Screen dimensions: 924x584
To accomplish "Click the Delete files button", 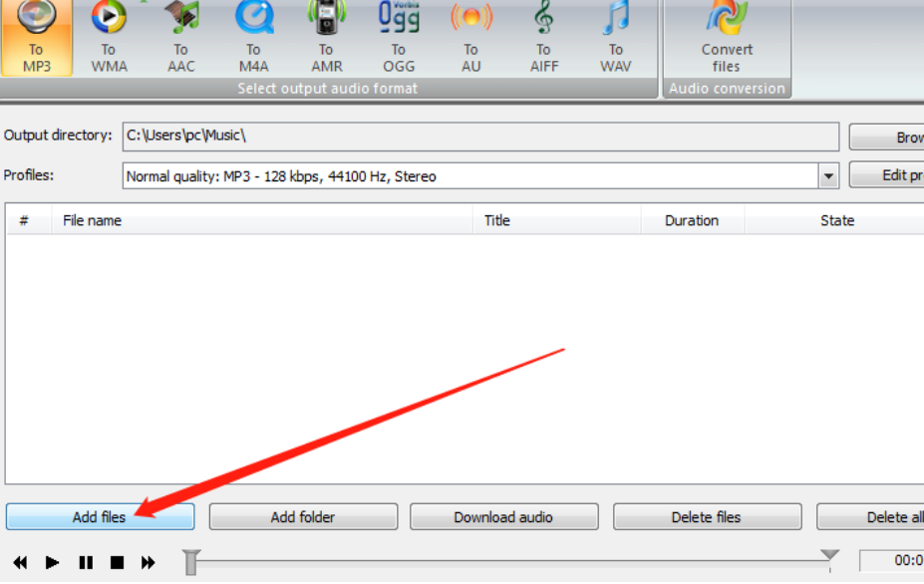I will pyautogui.click(x=707, y=517).
